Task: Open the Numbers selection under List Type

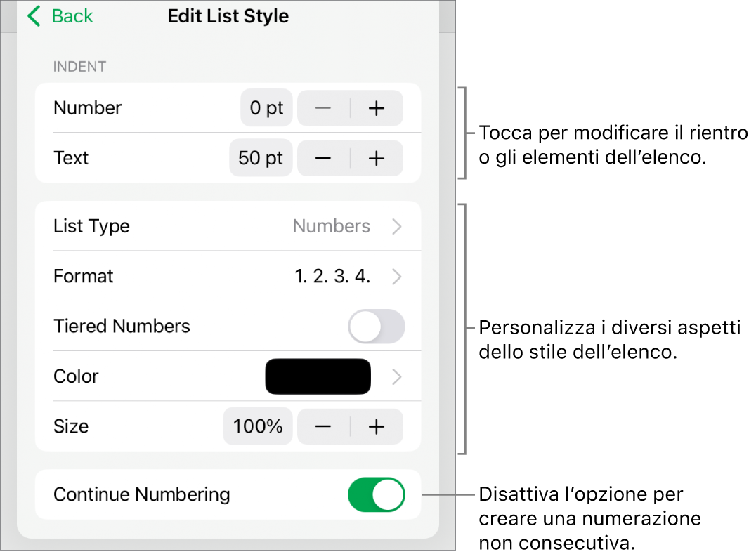Action: (x=332, y=226)
